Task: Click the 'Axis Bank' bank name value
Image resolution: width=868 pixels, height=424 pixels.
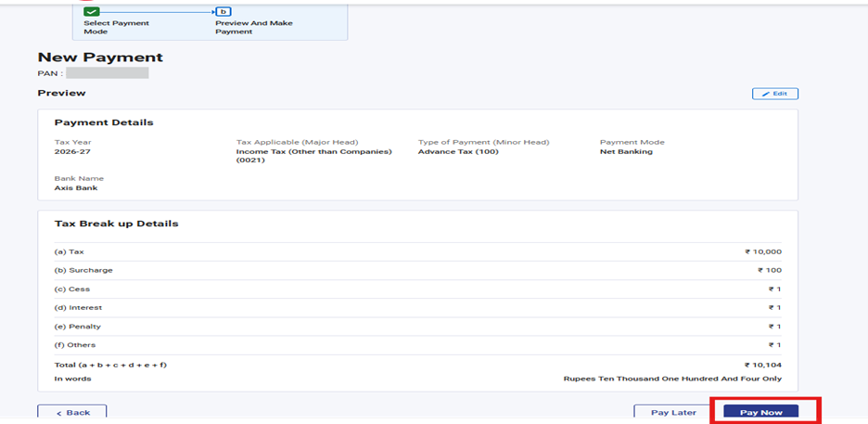Action: point(76,187)
